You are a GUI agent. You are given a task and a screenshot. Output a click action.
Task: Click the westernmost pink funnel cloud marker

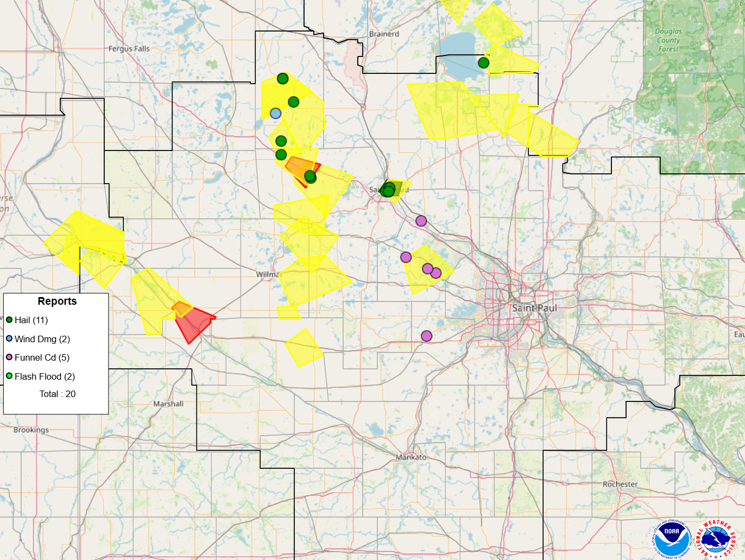click(x=406, y=257)
